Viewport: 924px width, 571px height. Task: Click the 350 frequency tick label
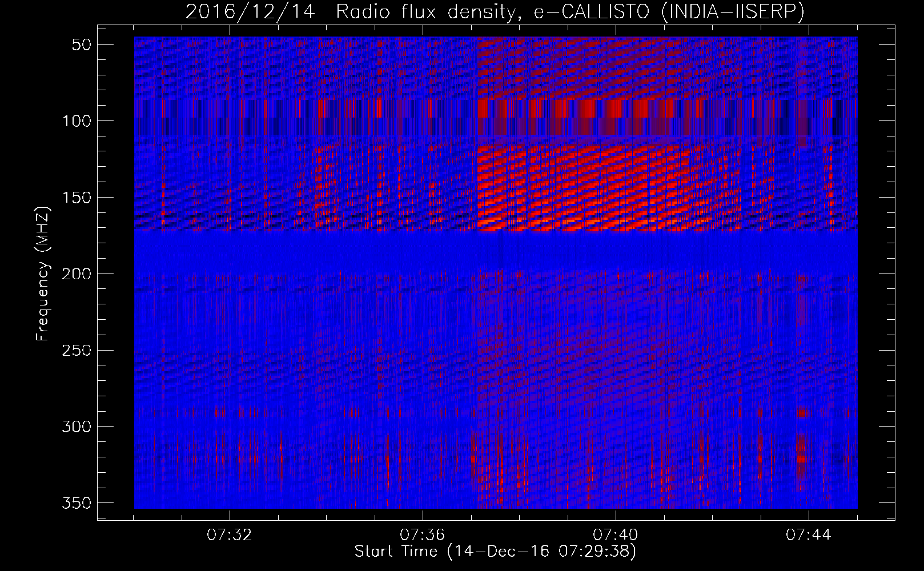[x=77, y=503]
